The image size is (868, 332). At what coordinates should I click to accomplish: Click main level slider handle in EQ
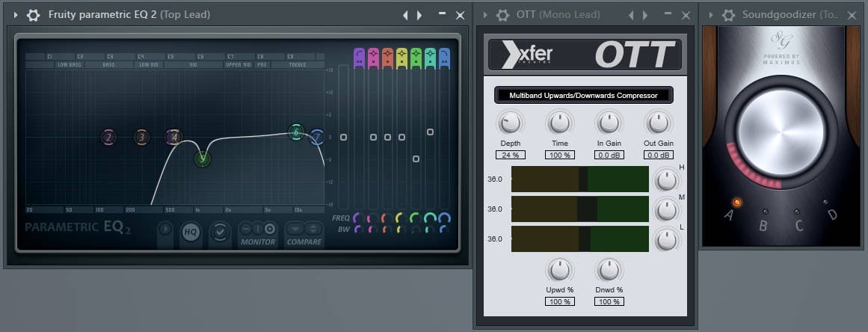point(343,137)
